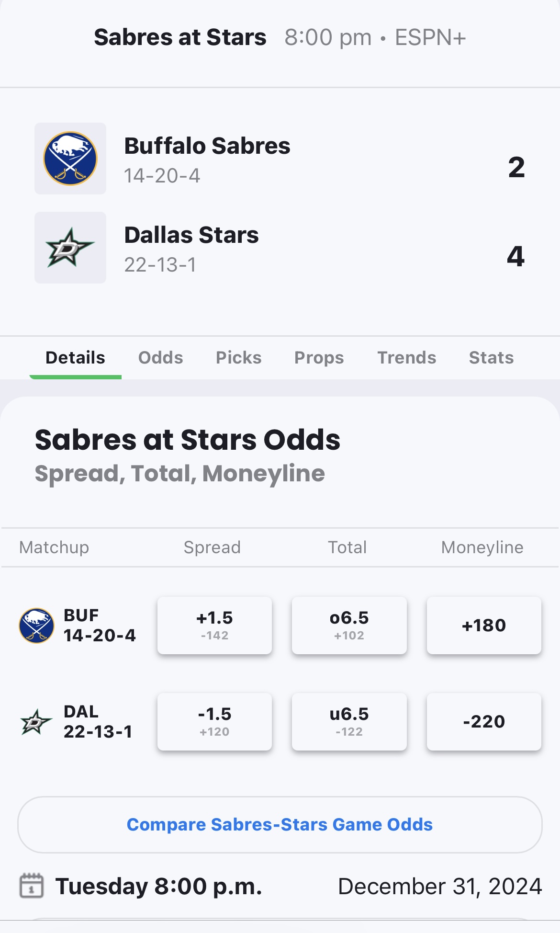Open the Stats tab
Screen dimensions: 560x933
pos(492,358)
